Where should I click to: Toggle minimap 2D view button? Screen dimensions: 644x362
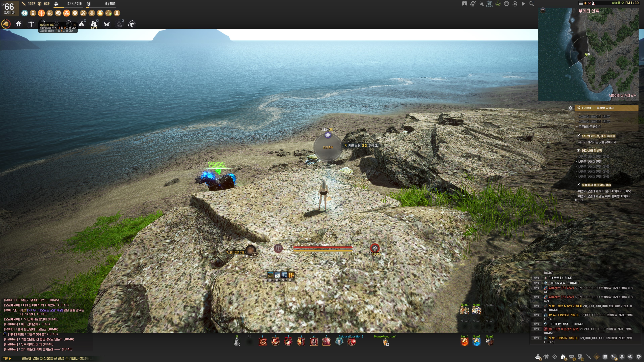[x=543, y=10]
